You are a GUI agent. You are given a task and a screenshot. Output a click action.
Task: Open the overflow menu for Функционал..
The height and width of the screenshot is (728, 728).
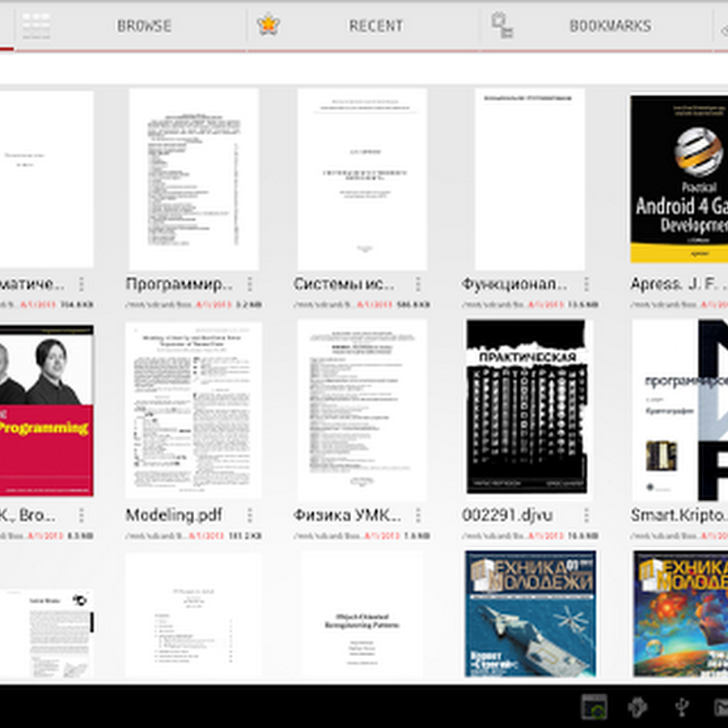coord(586,284)
